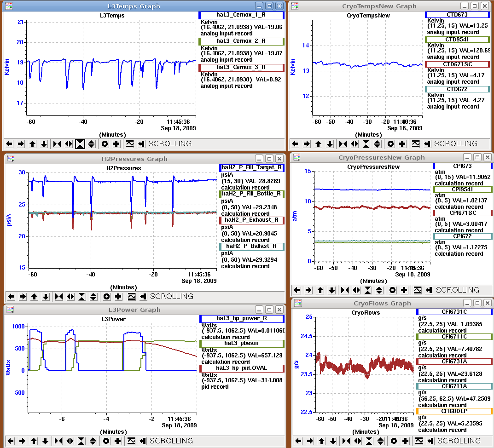Select the haL3_hp_power_R legend entry
Image resolution: width=494 pixels, height=448 pixels.
(242, 319)
